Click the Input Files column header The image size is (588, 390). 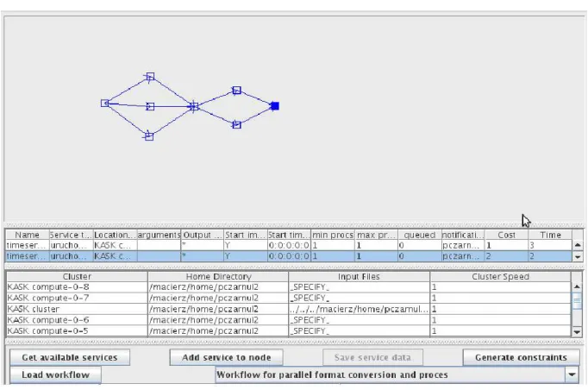[x=359, y=277]
